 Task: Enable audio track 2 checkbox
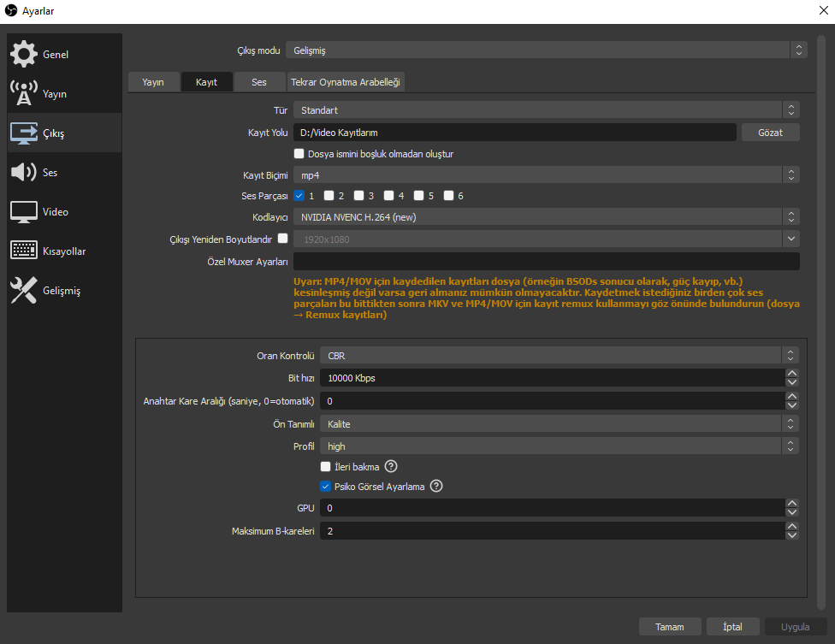tap(329, 196)
